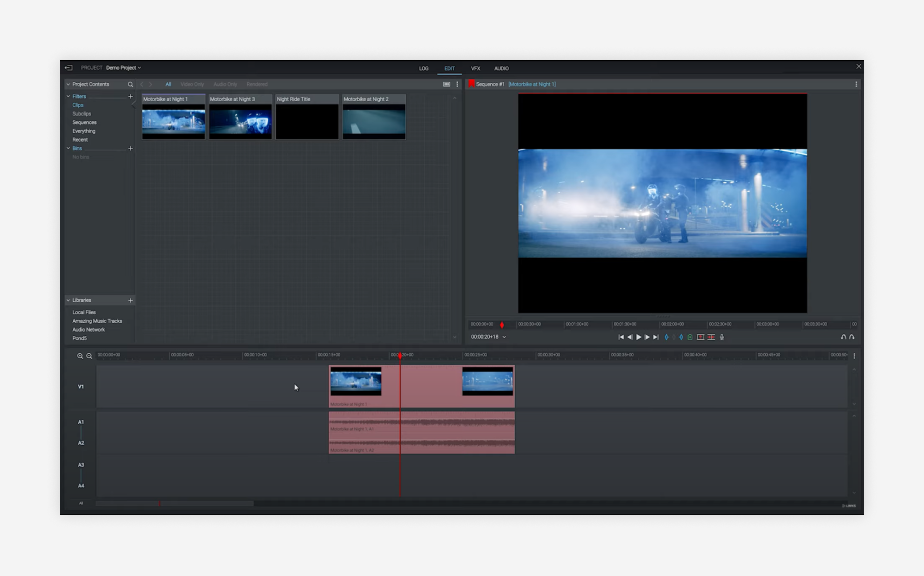Close the Lightworks window with the X
924x576 pixels.
click(x=859, y=67)
